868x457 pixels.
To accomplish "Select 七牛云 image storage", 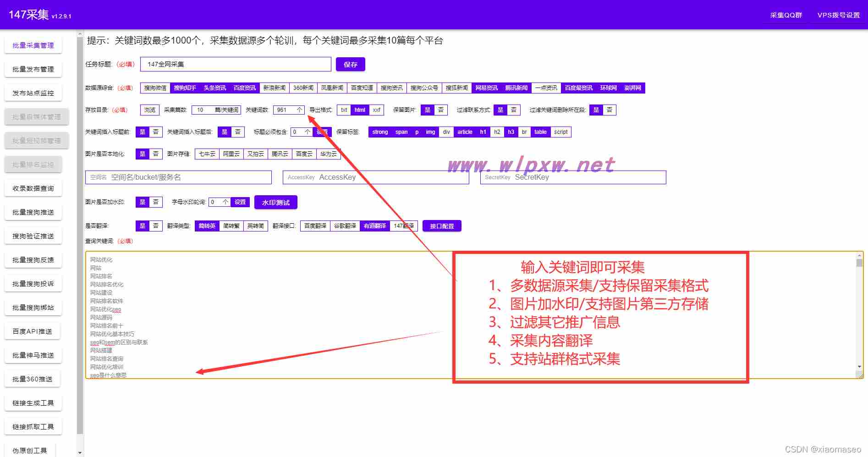I will [x=207, y=154].
